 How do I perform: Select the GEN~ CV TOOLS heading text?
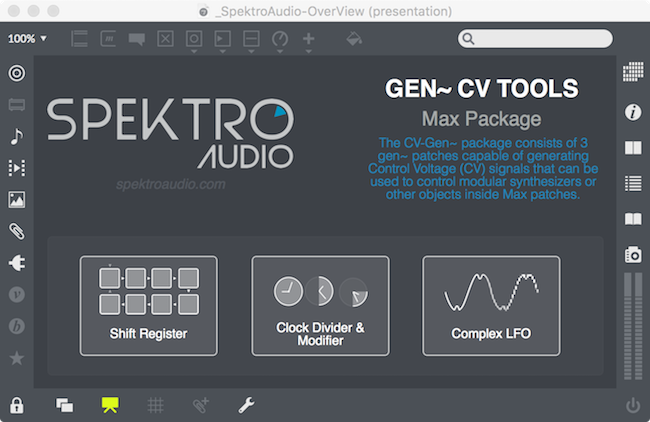pyautogui.click(x=482, y=88)
